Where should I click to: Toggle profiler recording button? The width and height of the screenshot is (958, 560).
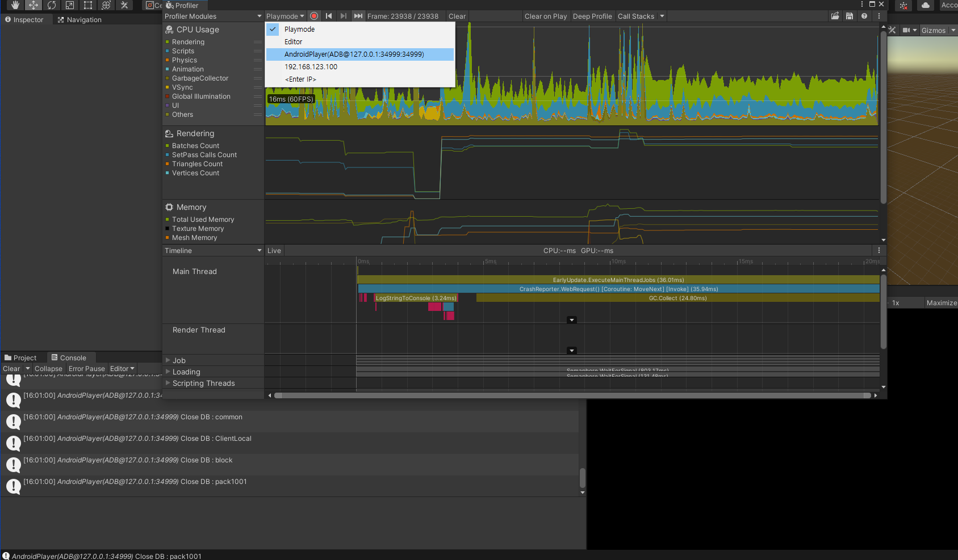[x=314, y=16]
